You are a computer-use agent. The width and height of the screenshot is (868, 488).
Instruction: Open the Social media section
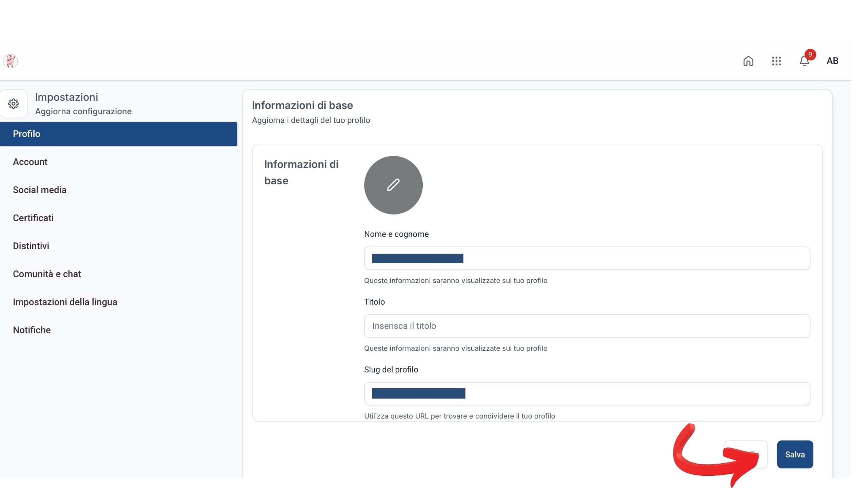pyautogui.click(x=40, y=190)
